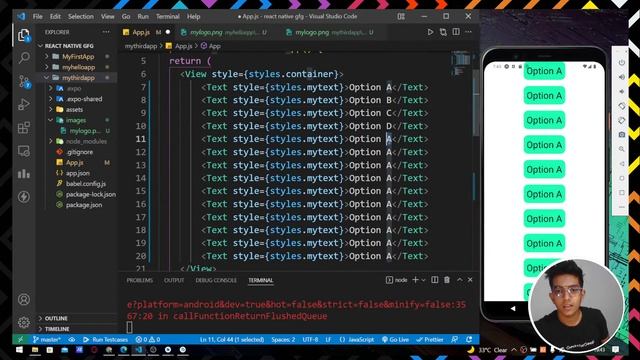Click emulator back triangle button

(x=622, y=164)
